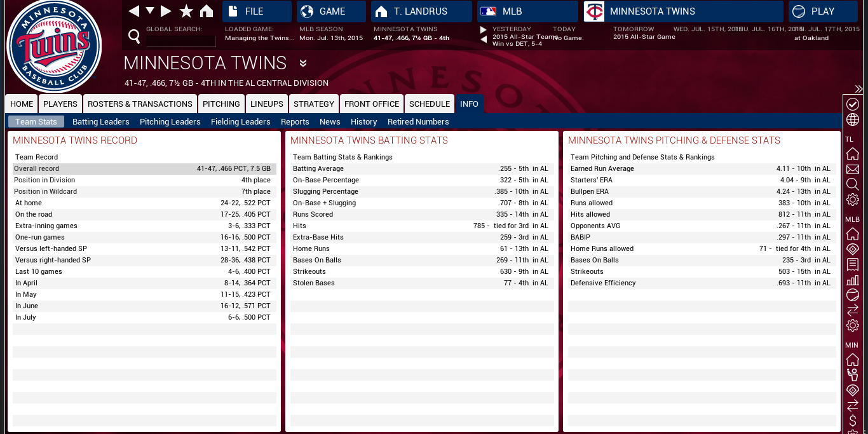Click the mail envelope icon in sidebar
This screenshot has height=434, width=868.
(x=853, y=170)
